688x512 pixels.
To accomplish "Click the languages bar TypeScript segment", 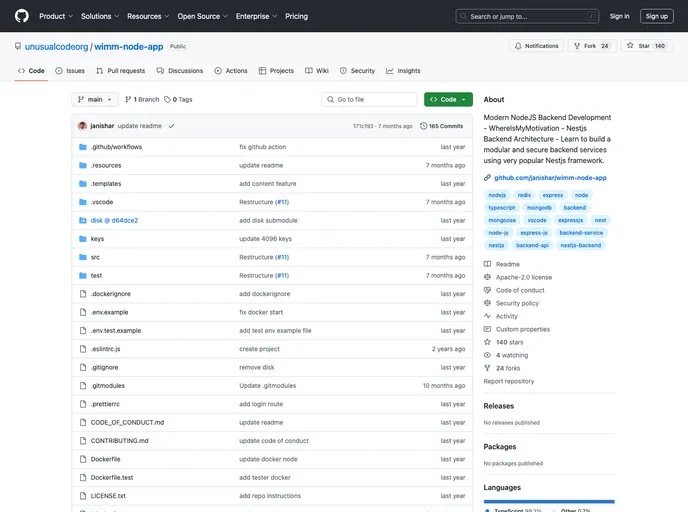I will (548, 501).
